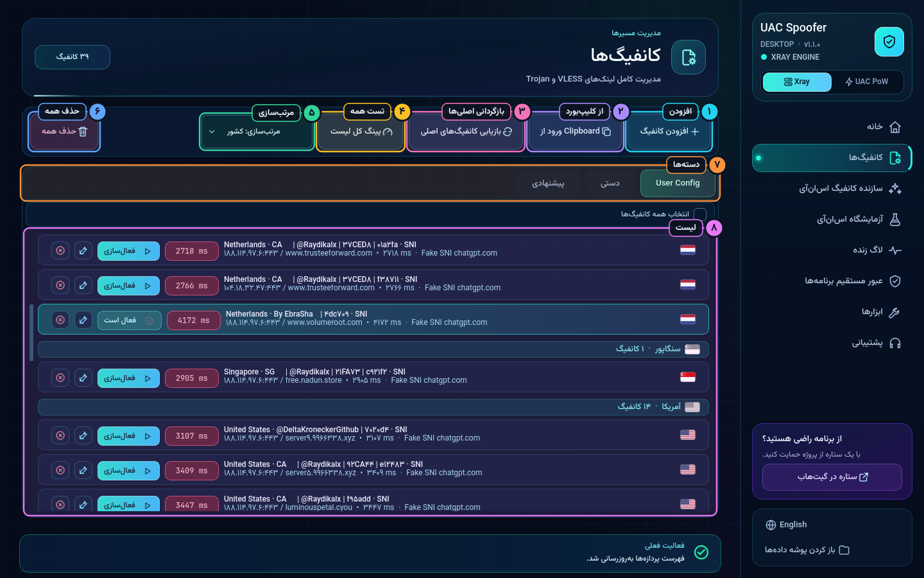Activate the Singapore 2905 ms config
Screen dimensions: 924x578
click(x=128, y=378)
